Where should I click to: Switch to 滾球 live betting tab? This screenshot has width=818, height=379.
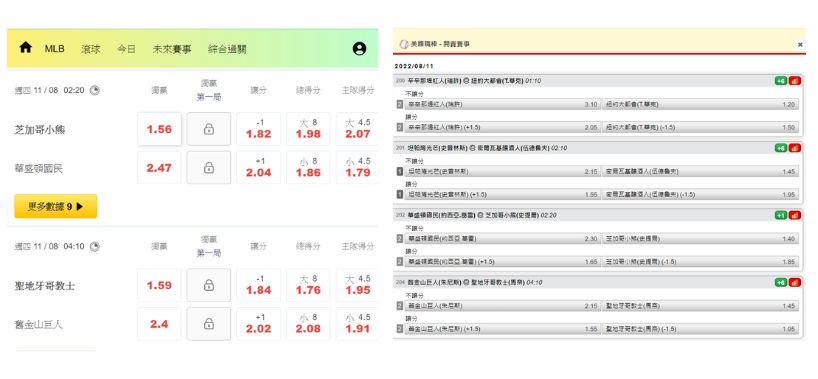tap(91, 49)
